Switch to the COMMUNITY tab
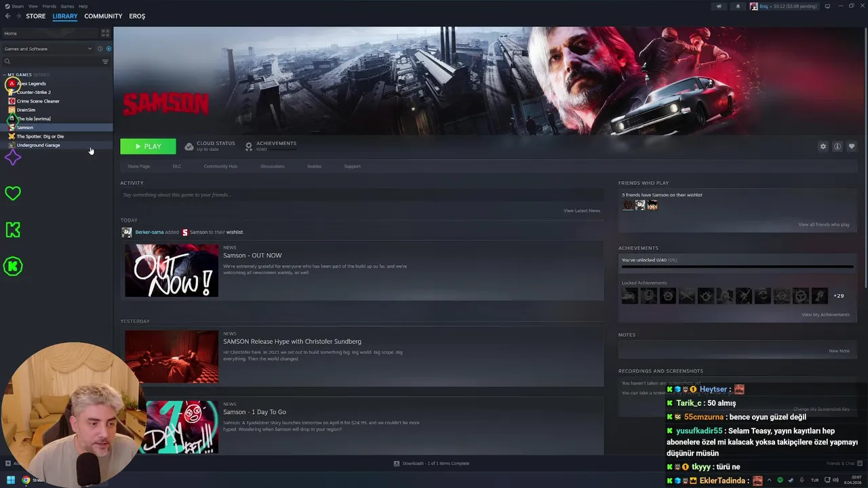Viewport: 868px width, 488px height. pyautogui.click(x=103, y=16)
